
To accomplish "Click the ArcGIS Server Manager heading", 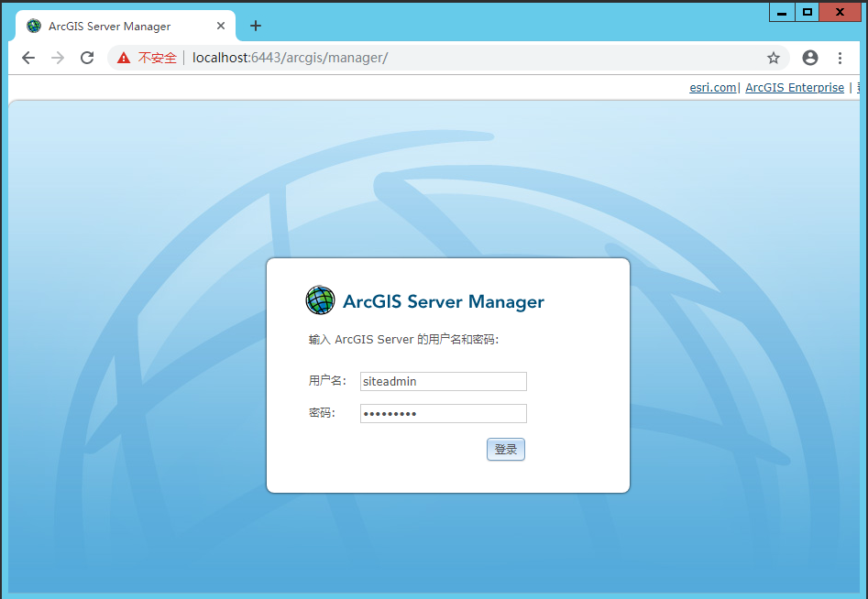I will [x=444, y=301].
